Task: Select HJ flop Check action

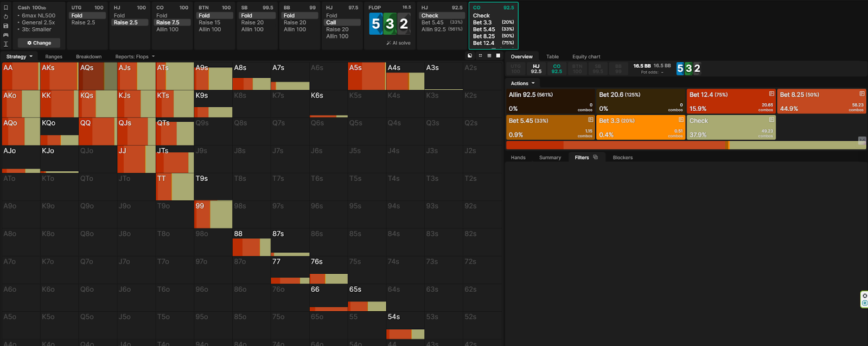Action: click(442, 16)
